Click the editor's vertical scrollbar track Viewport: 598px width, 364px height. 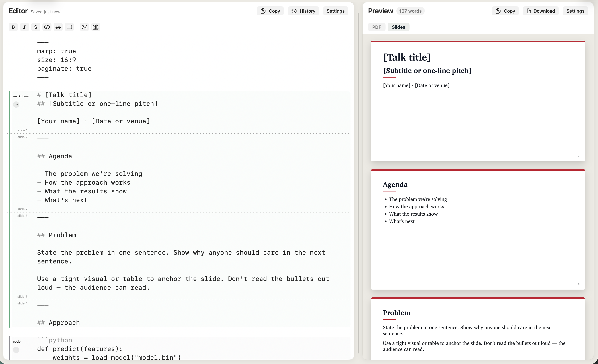[358, 183]
